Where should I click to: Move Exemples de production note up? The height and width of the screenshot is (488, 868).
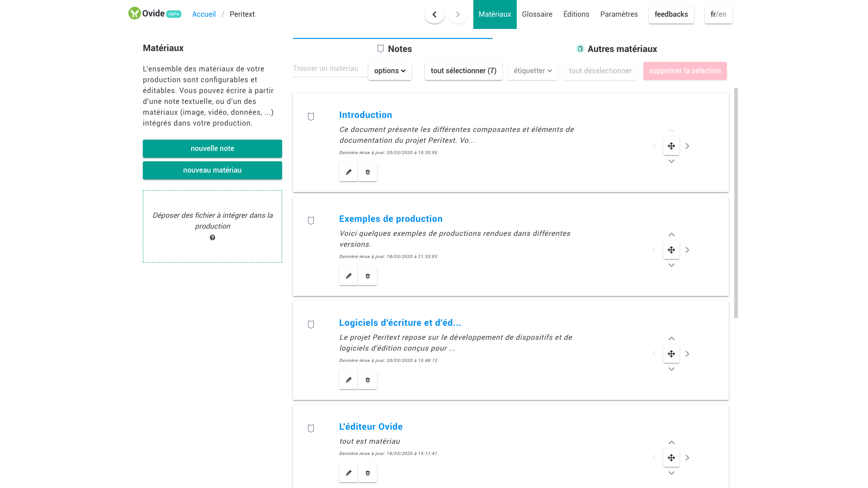(671, 235)
